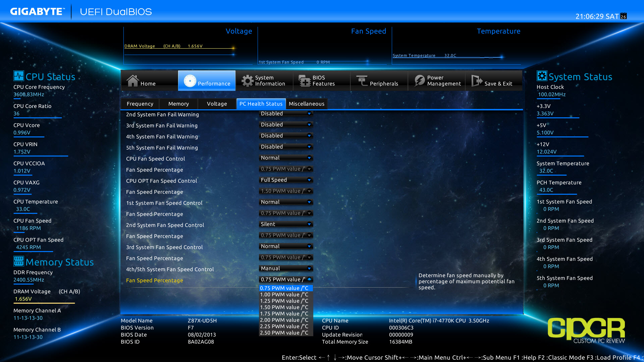Open 2nd System Fan Fail Warning dropdown
This screenshot has width=644, height=362.
[286, 114]
